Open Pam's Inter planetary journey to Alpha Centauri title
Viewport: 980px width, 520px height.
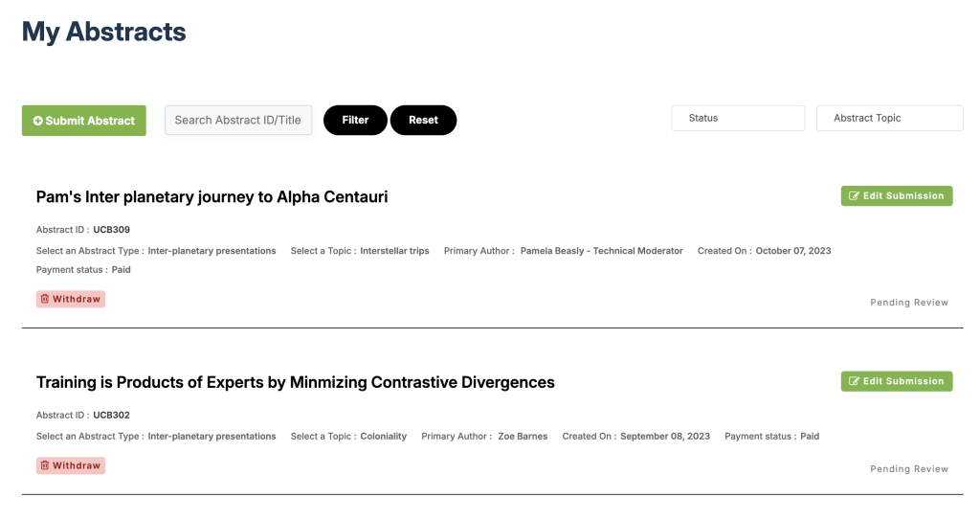(x=212, y=197)
